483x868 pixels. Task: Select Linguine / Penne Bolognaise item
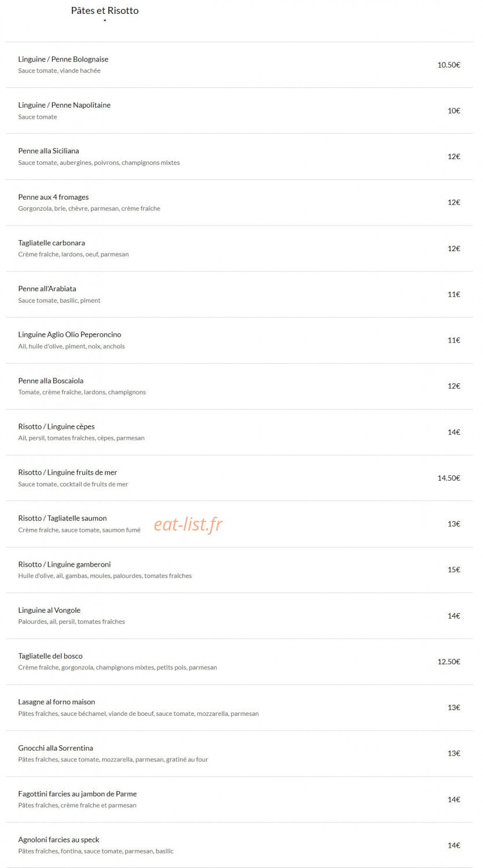(x=239, y=65)
